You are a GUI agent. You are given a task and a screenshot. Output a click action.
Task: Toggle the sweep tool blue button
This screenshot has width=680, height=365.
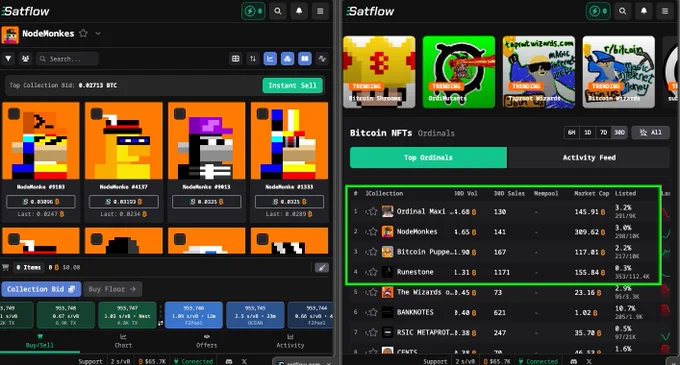point(288,59)
